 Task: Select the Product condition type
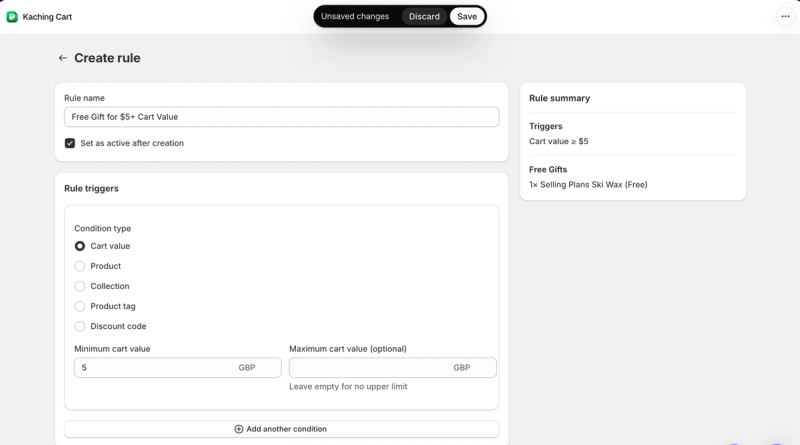(80, 266)
